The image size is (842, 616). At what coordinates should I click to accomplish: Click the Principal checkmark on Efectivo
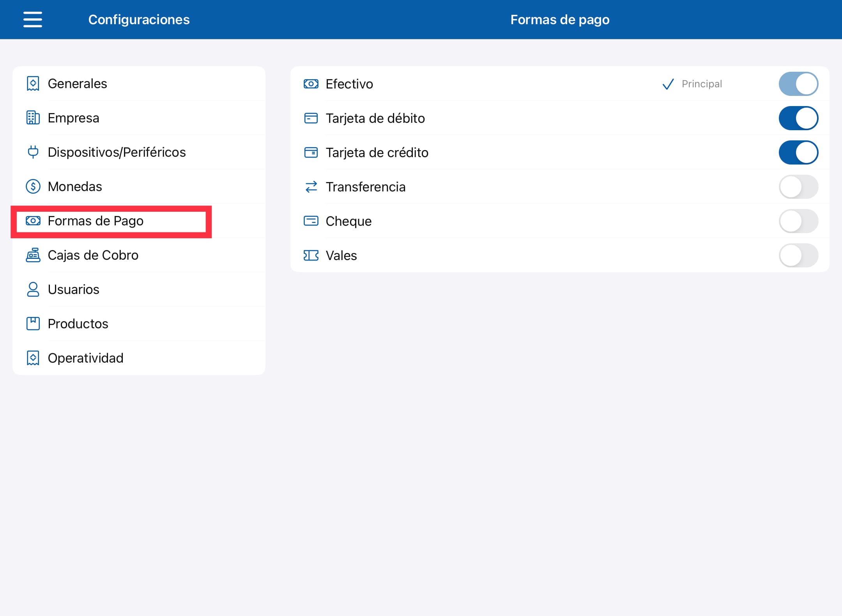(668, 84)
